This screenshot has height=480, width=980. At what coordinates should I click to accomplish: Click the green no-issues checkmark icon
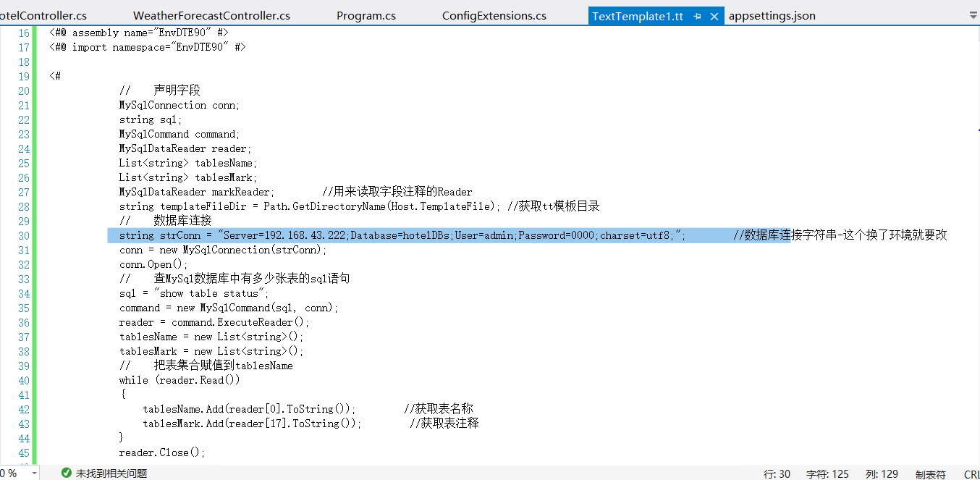(67, 473)
